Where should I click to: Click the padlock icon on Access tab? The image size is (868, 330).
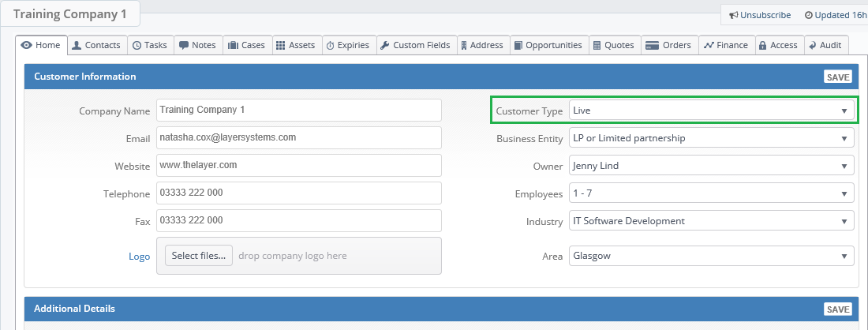tap(762, 46)
